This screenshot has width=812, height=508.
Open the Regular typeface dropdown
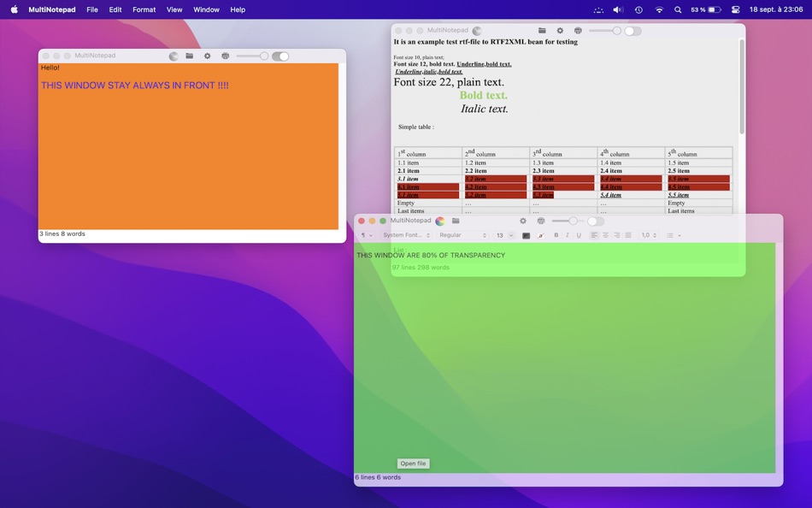point(463,235)
